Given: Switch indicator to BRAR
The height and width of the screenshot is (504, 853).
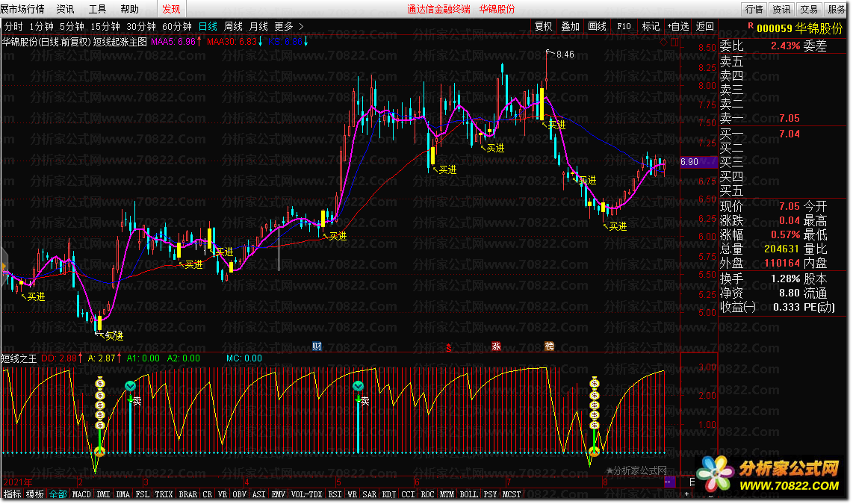Looking at the screenshot, I should coord(187,494).
